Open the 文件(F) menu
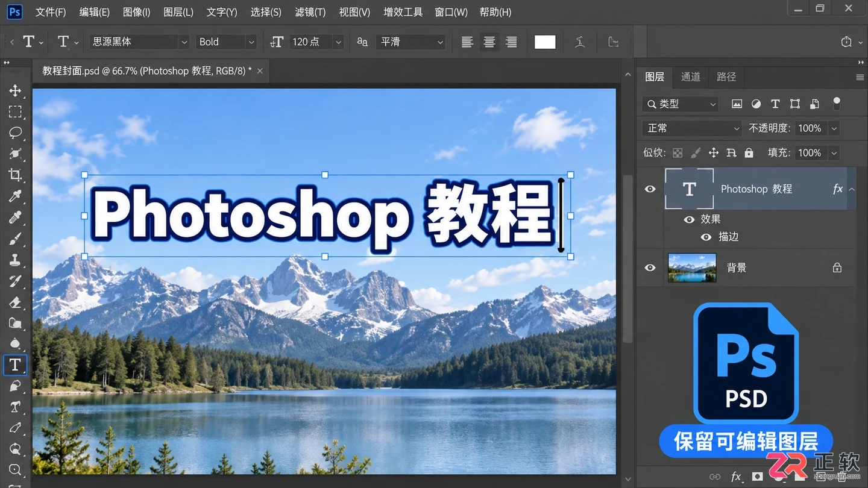The height and width of the screenshot is (488, 868). click(x=51, y=12)
